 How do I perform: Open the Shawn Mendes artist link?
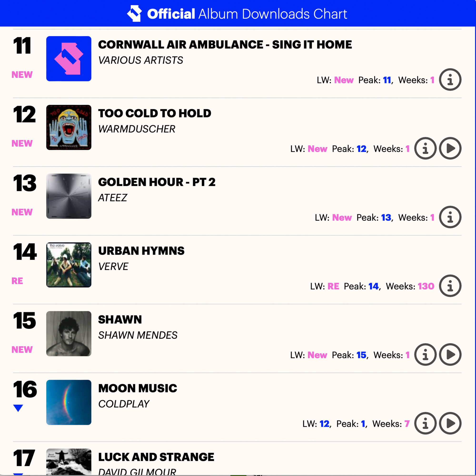click(x=138, y=335)
